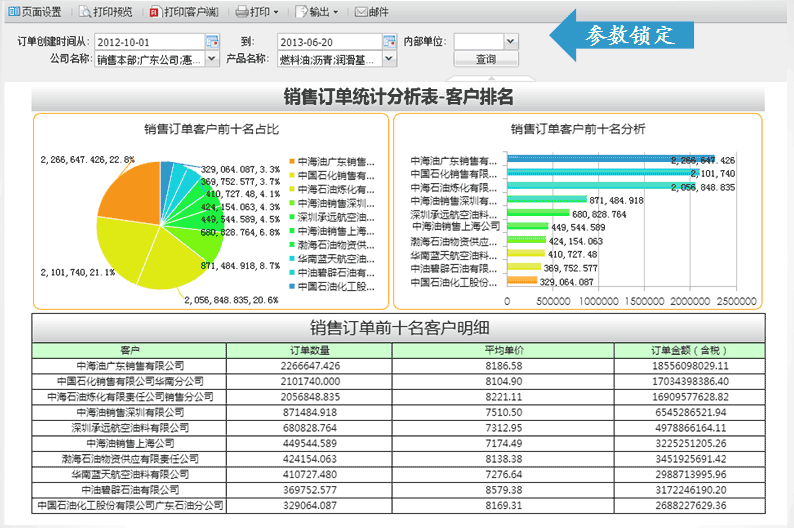Click the 公司名称 combo box text
Screen dimensions: 794x528
point(150,59)
